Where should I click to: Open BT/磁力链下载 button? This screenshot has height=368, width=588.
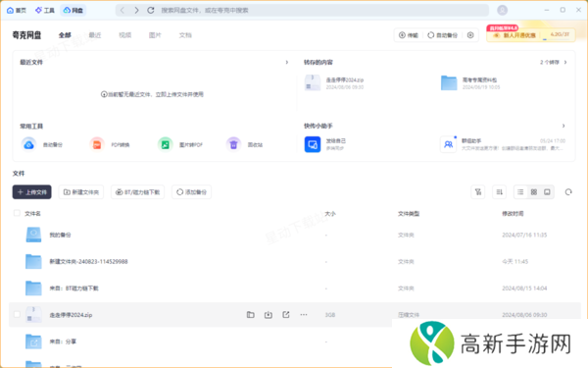tap(137, 192)
